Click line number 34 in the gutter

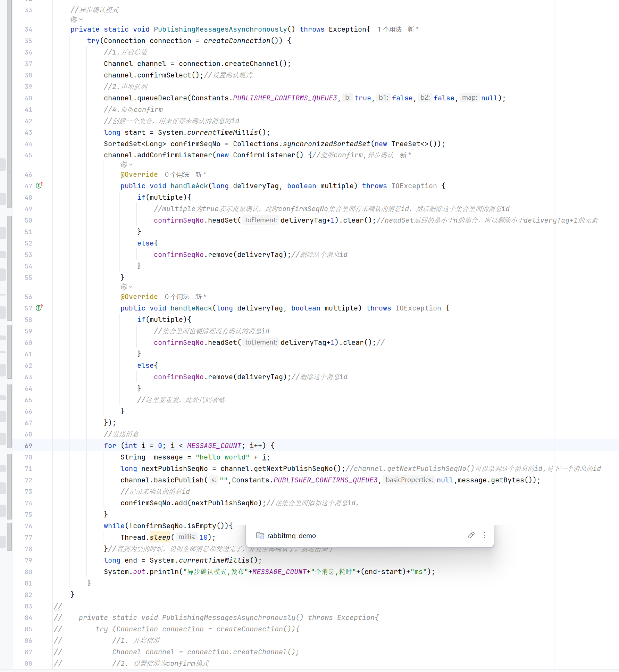tap(28, 30)
